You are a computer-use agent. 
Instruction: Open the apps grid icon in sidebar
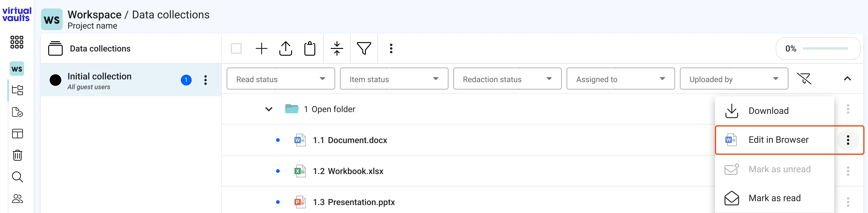click(x=17, y=42)
